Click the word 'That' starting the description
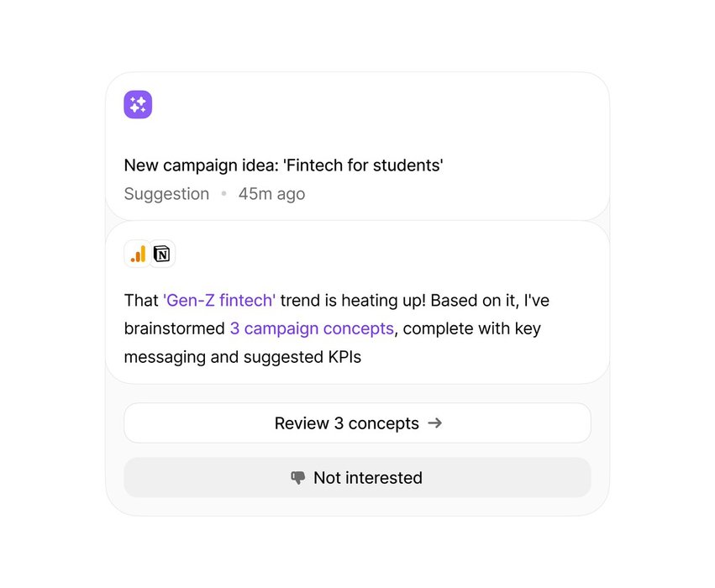 pos(141,301)
